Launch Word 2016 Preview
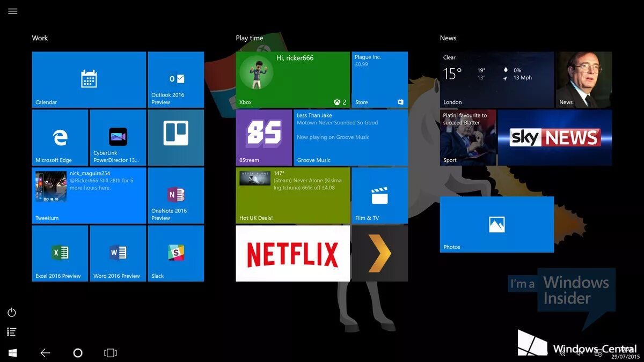 pyautogui.click(x=118, y=253)
